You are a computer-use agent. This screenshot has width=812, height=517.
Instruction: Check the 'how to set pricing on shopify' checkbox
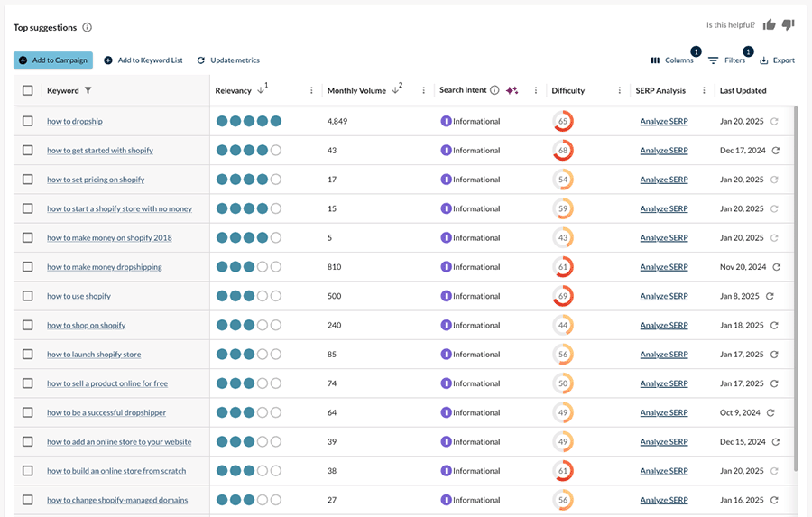[x=28, y=180]
